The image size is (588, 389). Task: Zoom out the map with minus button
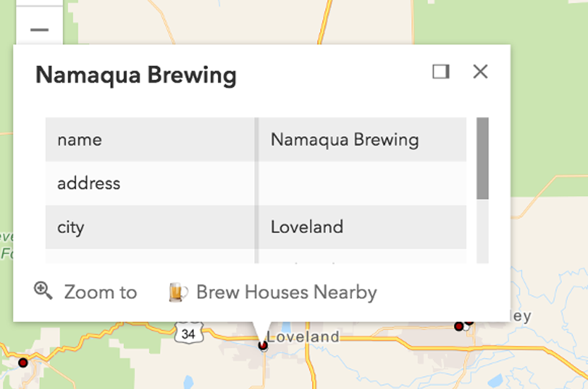click(x=39, y=30)
